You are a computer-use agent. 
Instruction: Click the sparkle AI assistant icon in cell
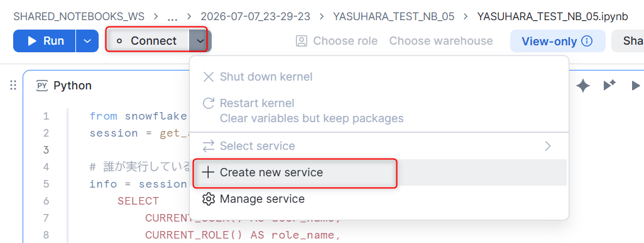coord(583,86)
